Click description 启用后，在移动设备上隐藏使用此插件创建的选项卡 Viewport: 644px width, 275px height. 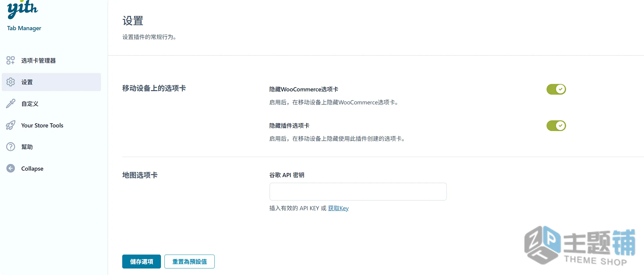click(x=337, y=139)
